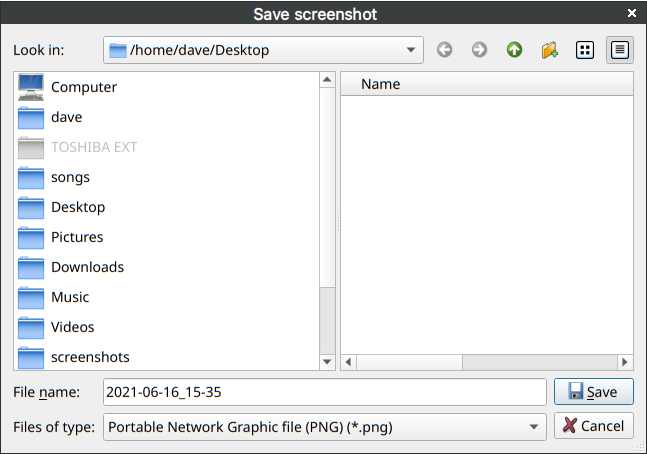
Task: Go back with the left arrow icon
Action: (444, 50)
